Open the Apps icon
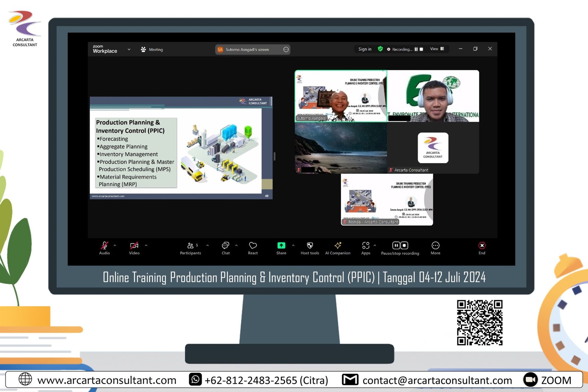The width and height of the screenshot is (588, 392). click(366, 246)
